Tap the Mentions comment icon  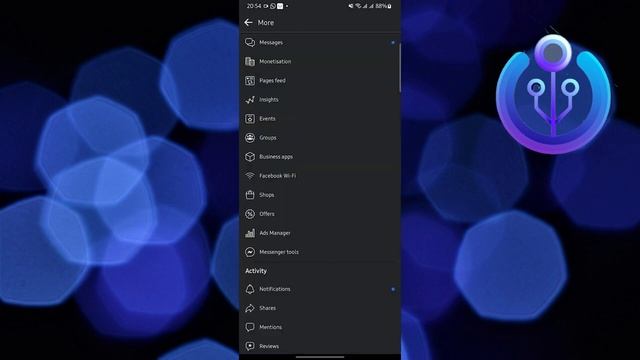tap(250, 327)
